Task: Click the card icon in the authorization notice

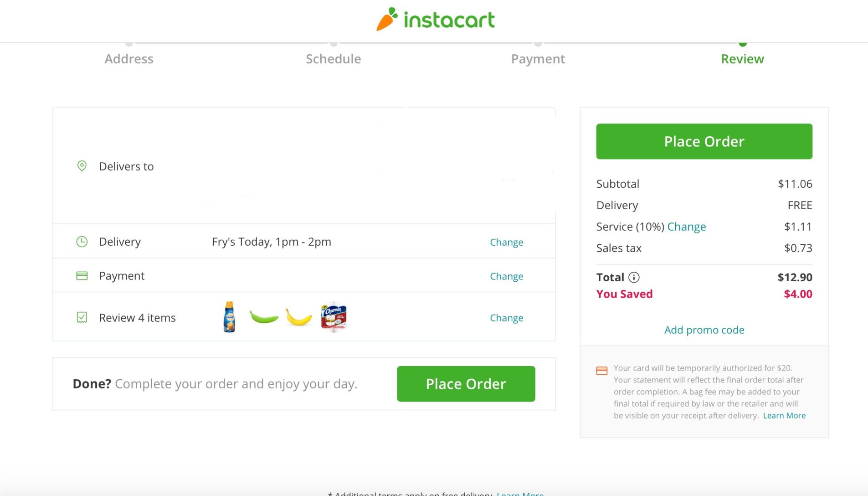Action: pos(601,370)
